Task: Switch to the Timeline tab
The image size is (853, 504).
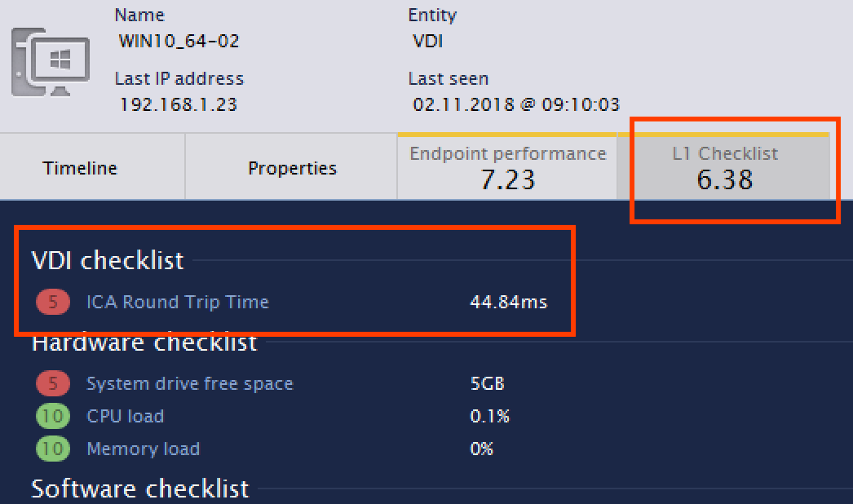Action: click(x=80, y=168)
